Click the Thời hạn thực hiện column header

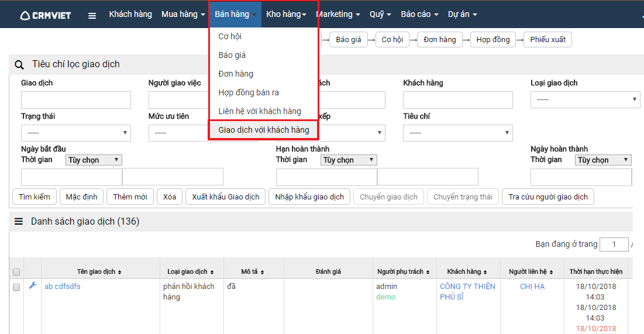coord(595,271)
